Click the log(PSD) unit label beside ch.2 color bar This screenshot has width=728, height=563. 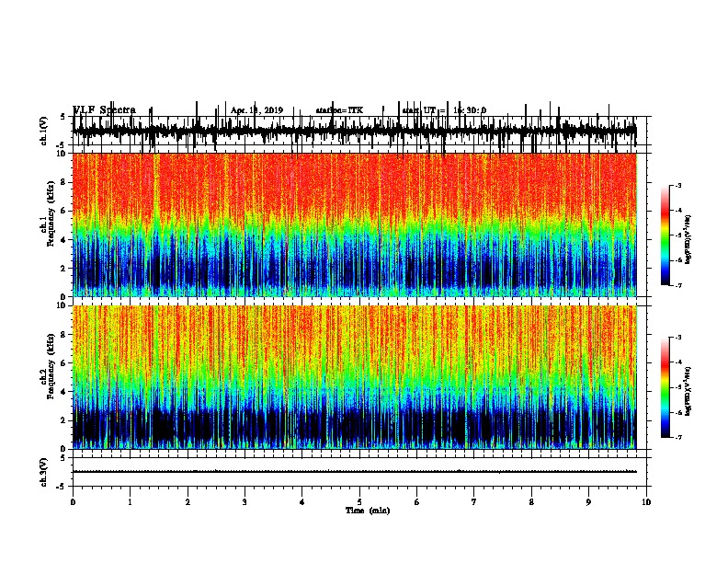pos(688,391)
